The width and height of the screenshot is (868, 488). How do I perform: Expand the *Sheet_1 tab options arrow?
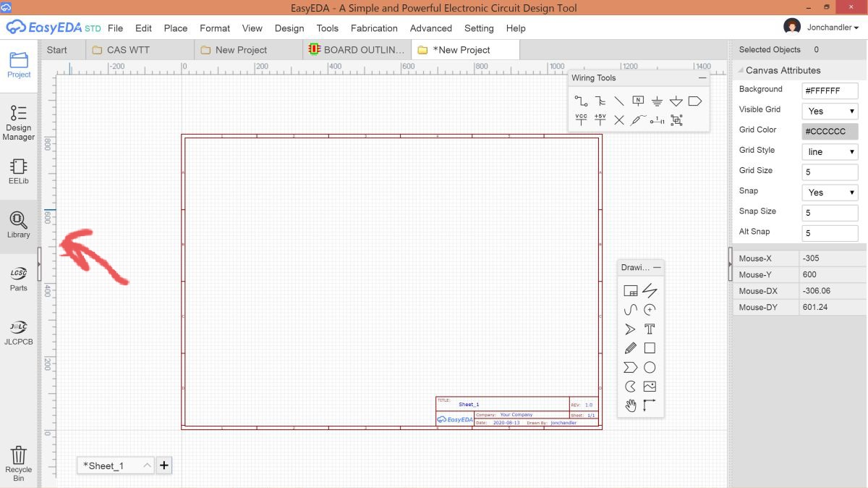click(x=147, y=466)
